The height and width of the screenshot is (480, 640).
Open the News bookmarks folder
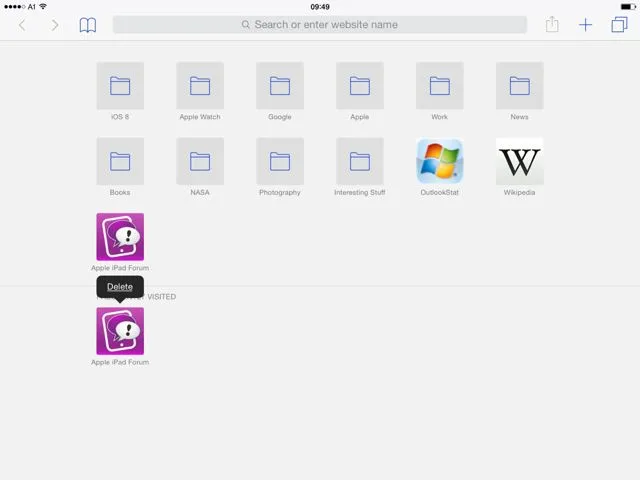coord(520,86)
